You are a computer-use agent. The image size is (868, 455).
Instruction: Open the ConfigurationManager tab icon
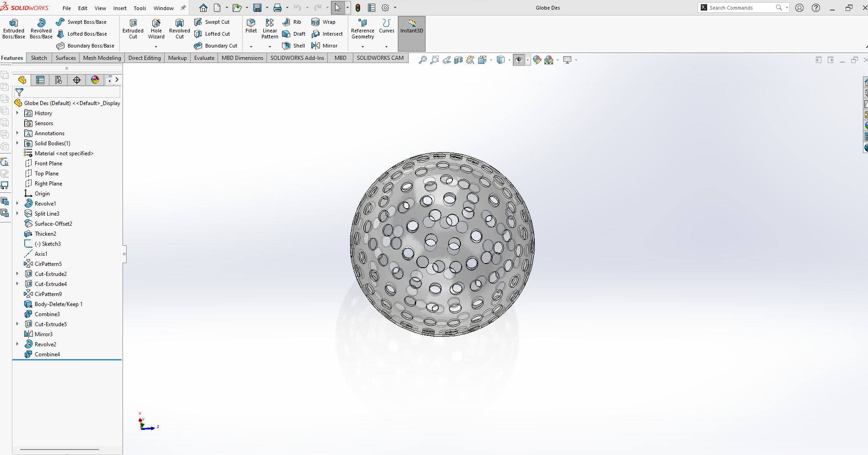pyautogui.click(x=59, y=80)
